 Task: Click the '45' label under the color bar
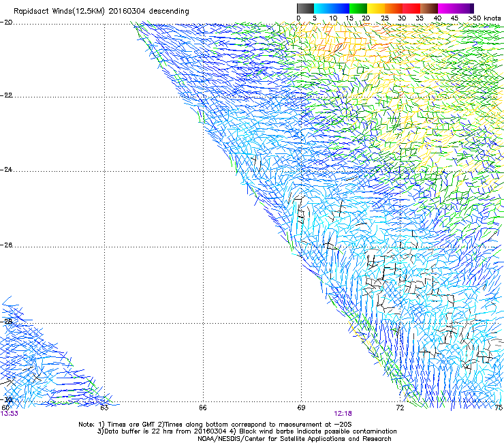pos(454,18)
